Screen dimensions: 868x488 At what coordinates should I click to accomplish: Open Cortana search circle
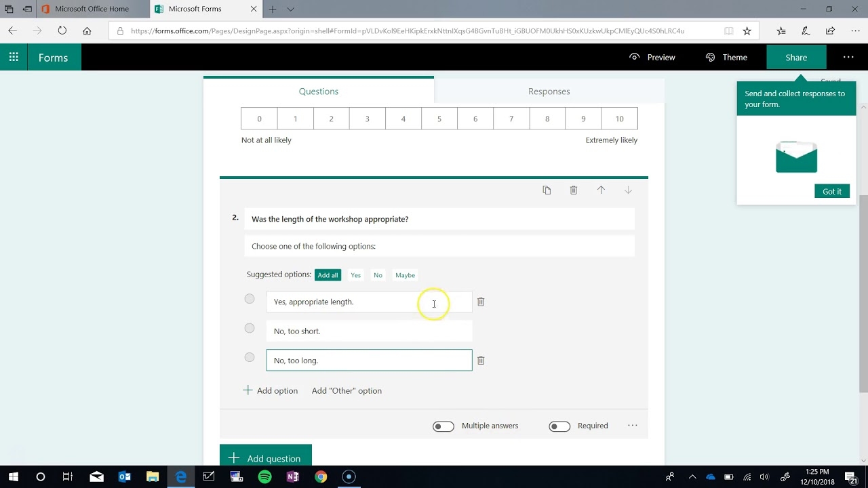click(x=41, y=476)
